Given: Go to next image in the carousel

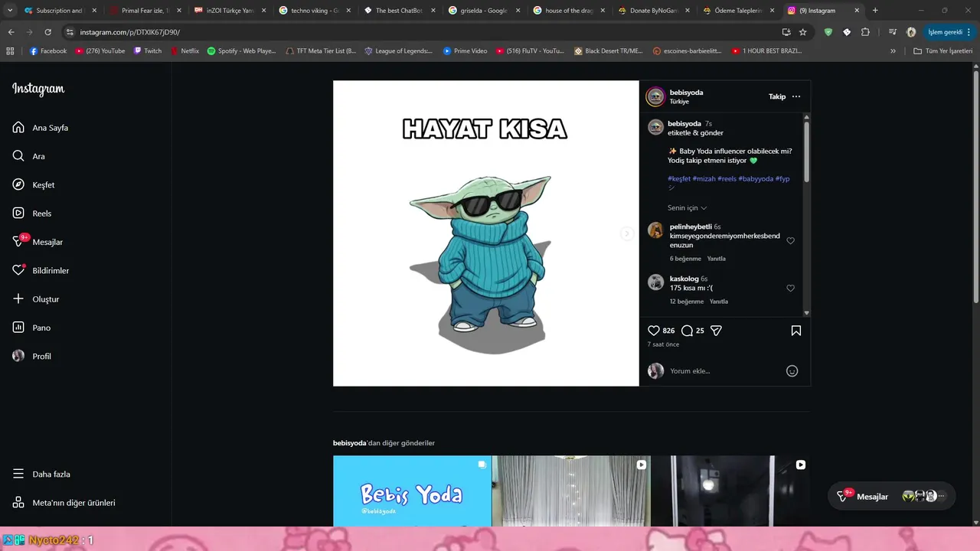Looking at the screenshot, I should (627, 233).
